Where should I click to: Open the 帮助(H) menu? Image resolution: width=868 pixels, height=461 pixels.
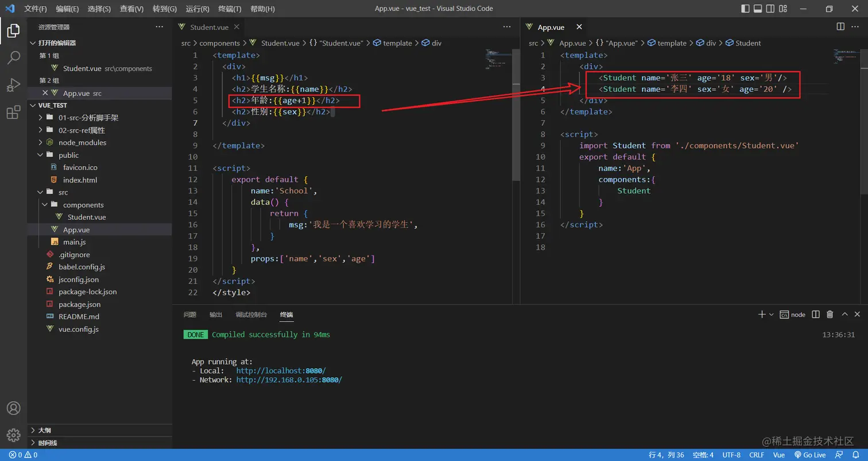(x=263, y=9)
